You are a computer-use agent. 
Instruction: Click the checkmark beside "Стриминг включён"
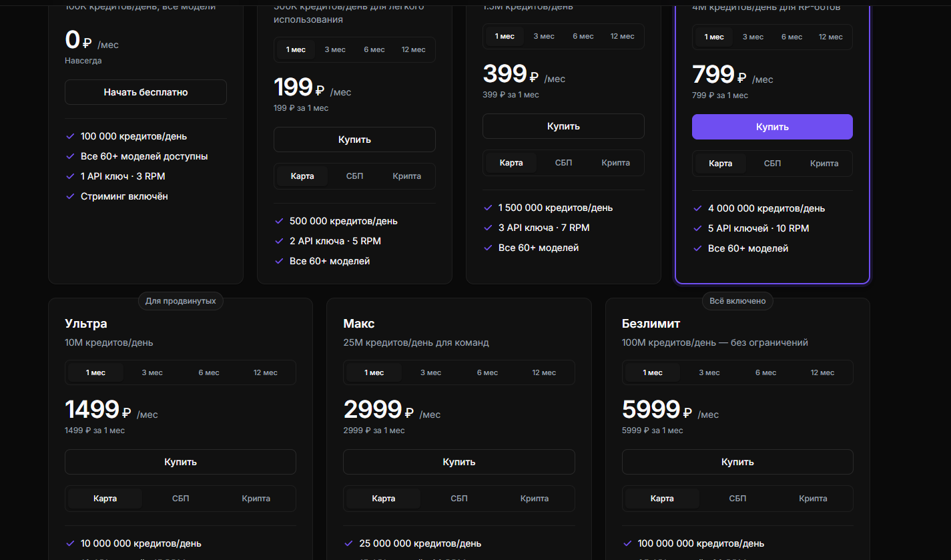[x=69, y=196]
